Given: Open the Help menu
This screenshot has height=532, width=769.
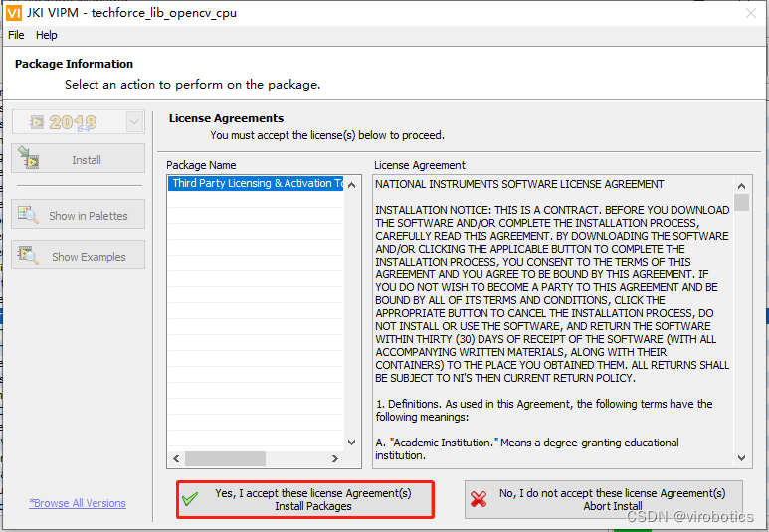Looking at the screenshot, I should pyautogui.click(x=46, y=35).
